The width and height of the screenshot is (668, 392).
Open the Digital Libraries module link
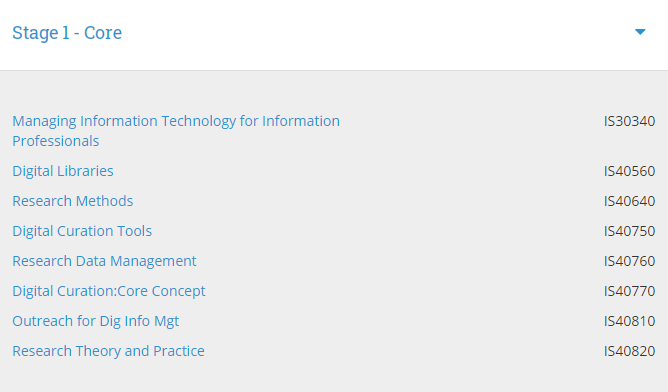coord(63,171)
